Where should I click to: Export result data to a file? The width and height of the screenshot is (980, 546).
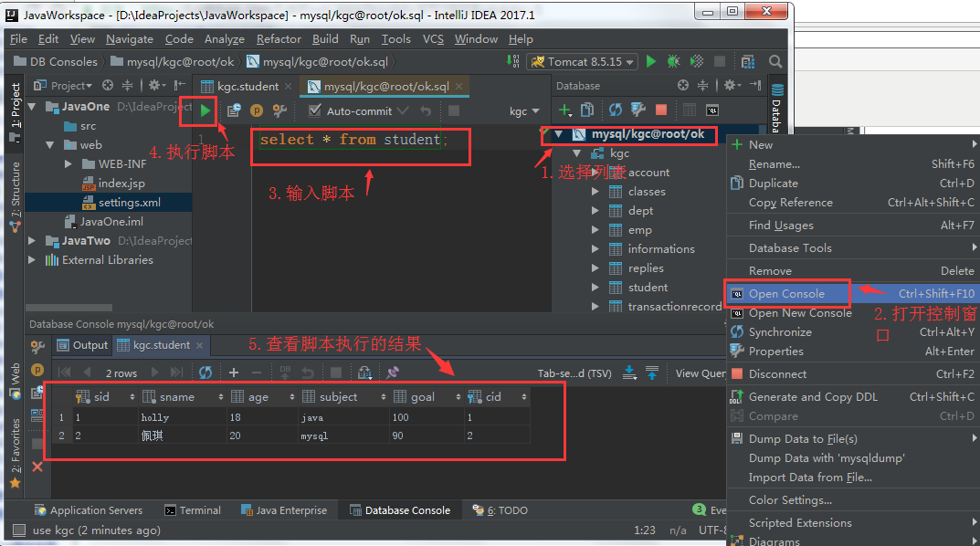pos(629,373)
